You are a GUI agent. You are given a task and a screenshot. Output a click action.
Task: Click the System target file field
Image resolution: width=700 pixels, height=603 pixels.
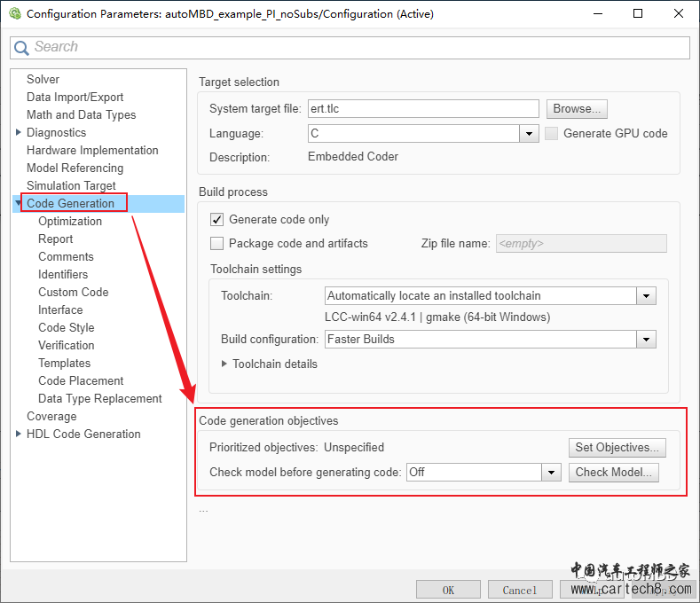pos(423,109)
